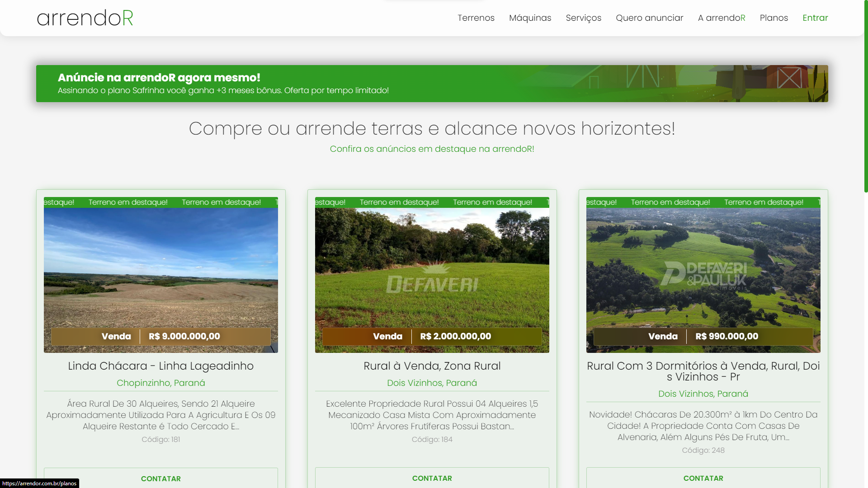Open the Planos page
The height and width of the screenshot is (488, 868).
click(774, 18)
